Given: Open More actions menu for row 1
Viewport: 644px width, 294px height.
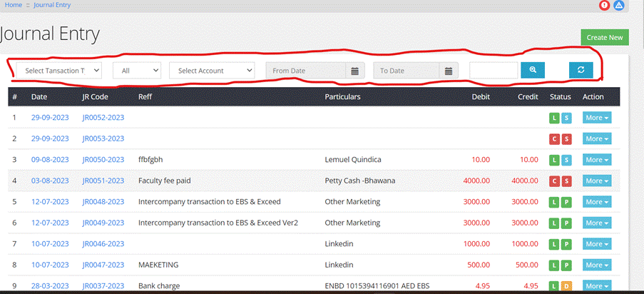Looking at the screenshot, I should point(596,118).
